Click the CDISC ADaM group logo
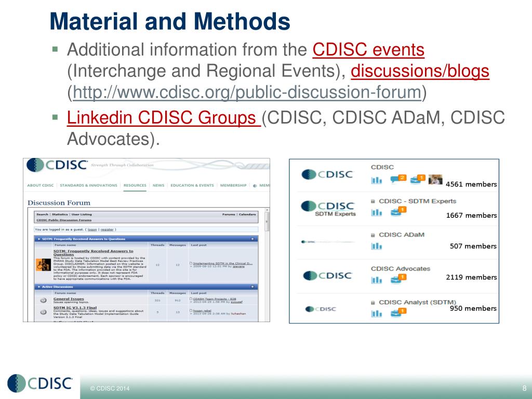 [327, 242]
